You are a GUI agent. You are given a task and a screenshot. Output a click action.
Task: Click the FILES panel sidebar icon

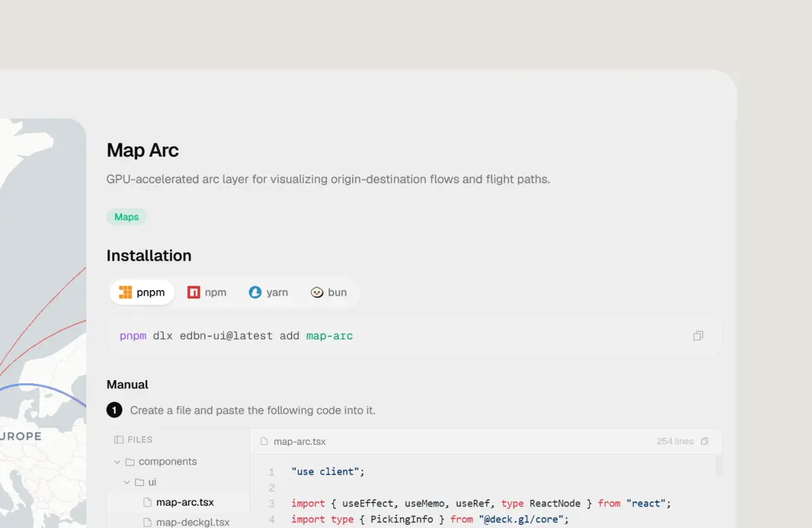point(119,440)
